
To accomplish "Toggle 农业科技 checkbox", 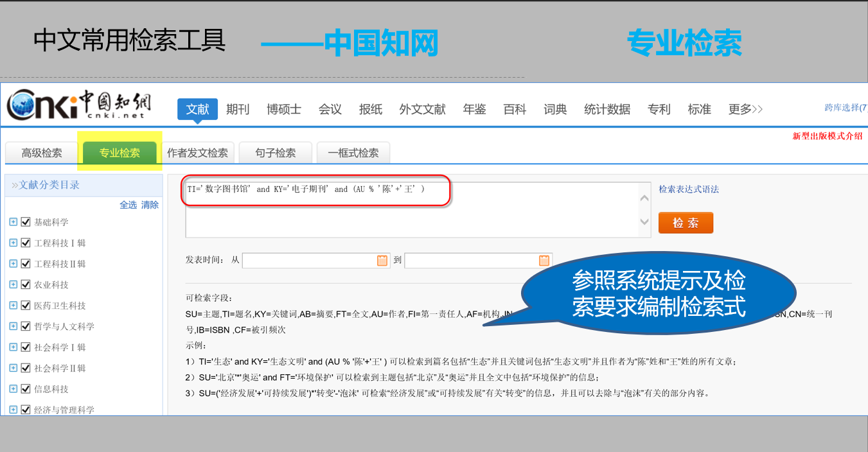I will tap(26, 284).
